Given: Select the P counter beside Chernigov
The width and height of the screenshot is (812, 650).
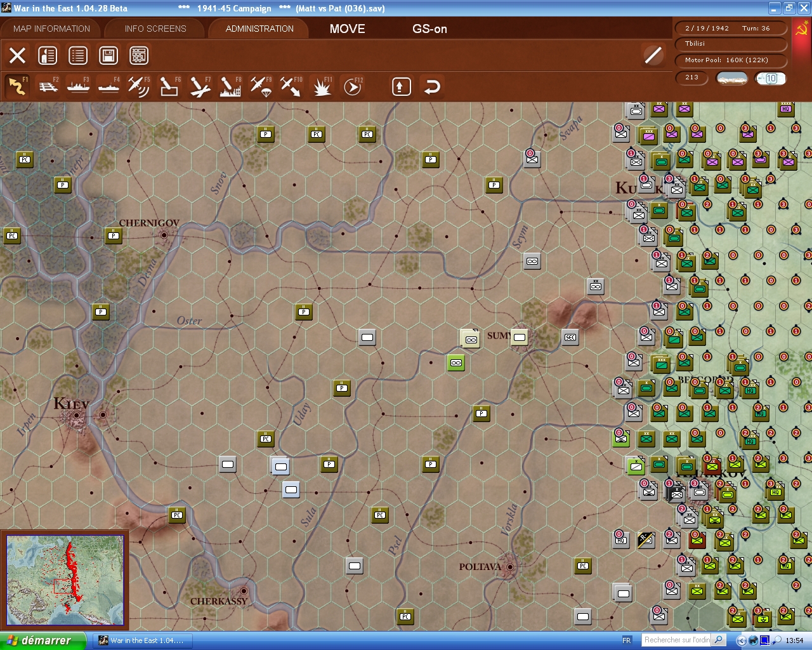Looking at the screenshot, I should (x=114, y=235).
